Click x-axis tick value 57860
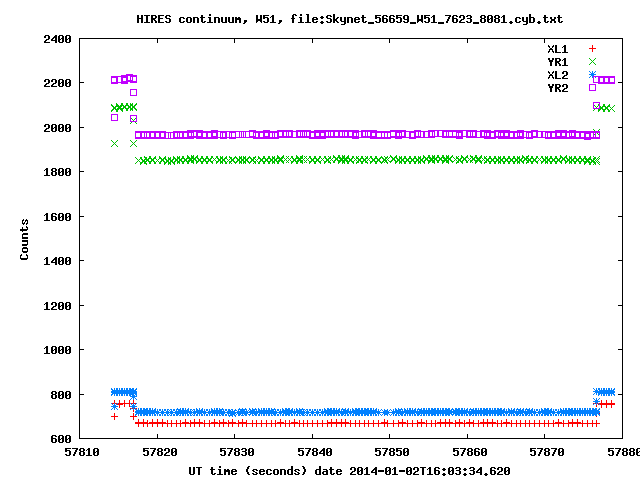 pos(469,452)
